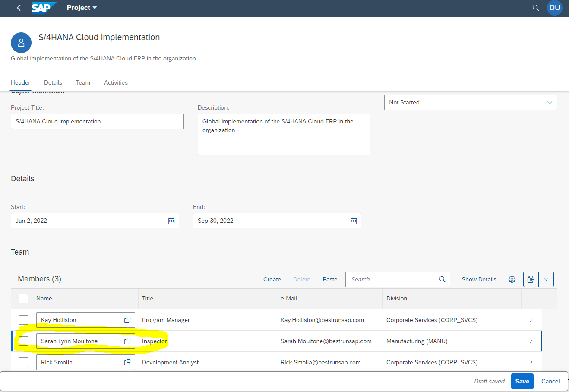
Task: Click into the Description text area
Action: click(x=284, y=134)
